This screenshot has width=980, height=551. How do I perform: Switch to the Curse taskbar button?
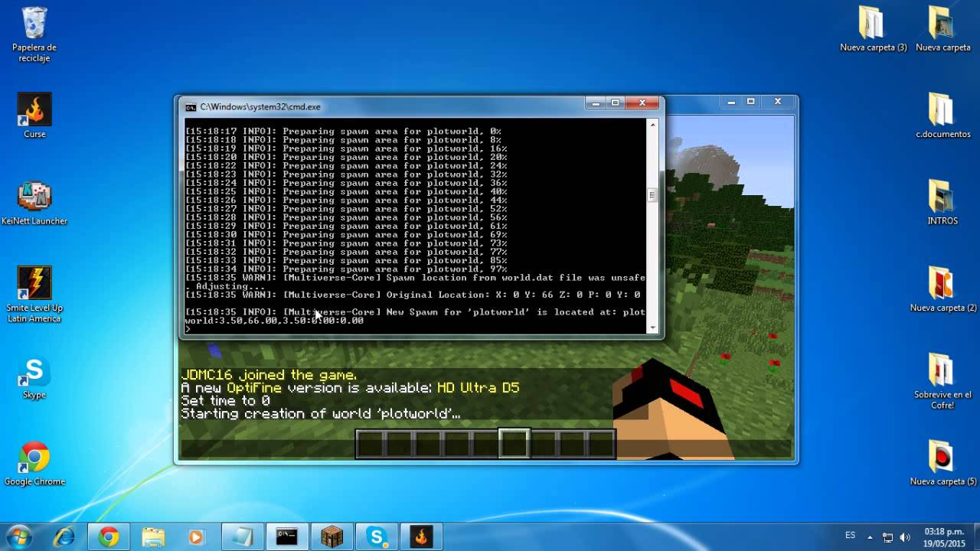(x=420, y=537)
